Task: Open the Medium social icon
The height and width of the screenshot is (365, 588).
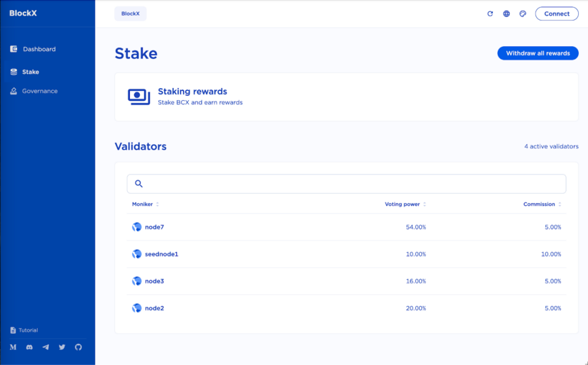Action: (13, 347)
